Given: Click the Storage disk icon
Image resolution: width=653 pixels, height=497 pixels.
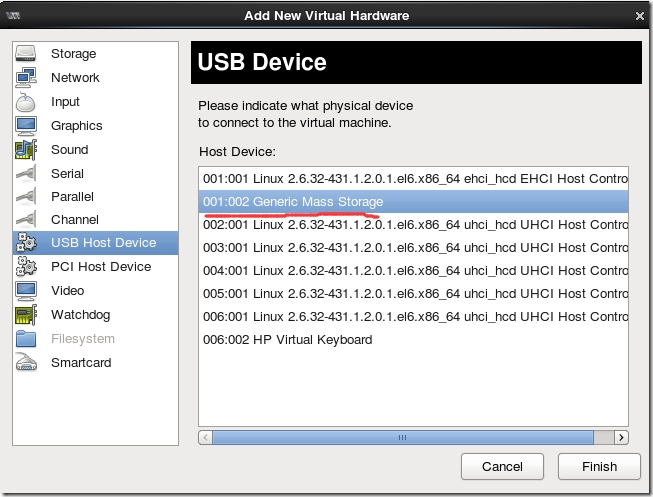Looking at the screenshot, I should click(26, 54).
